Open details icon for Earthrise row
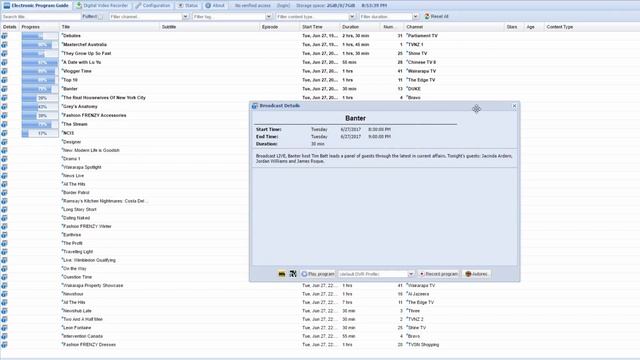The image size is (640, 360). point(4,235)
